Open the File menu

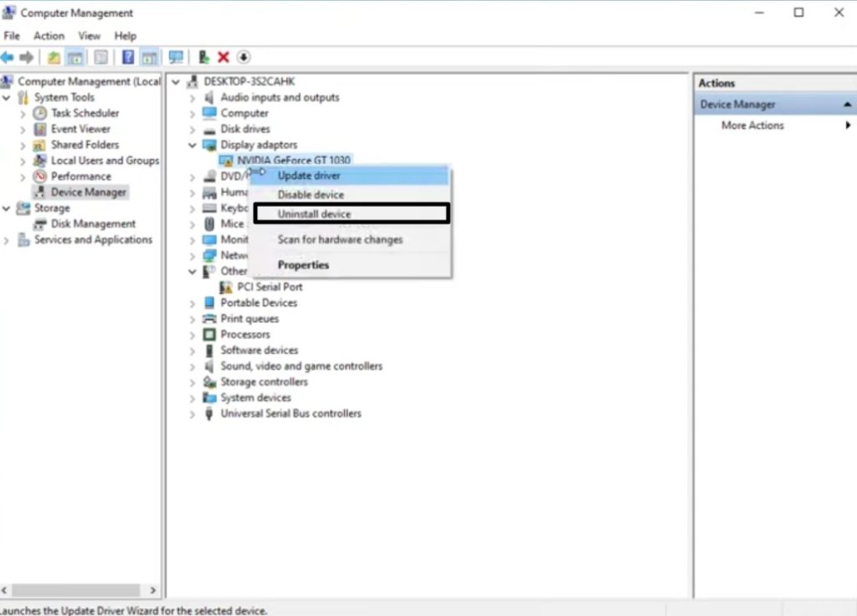click(x=12, y=36)
